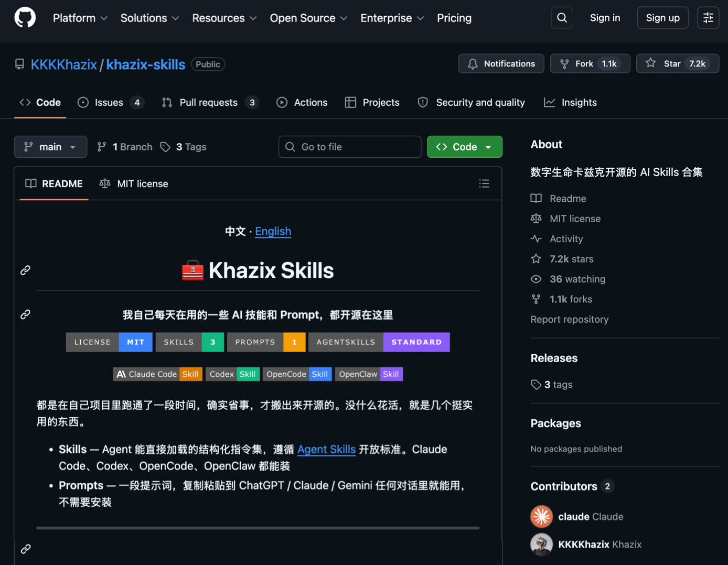Image resolution: width=728 pixels, height=565 pixels.
Task: Open the Insights tab
Action: pos(571,103)
